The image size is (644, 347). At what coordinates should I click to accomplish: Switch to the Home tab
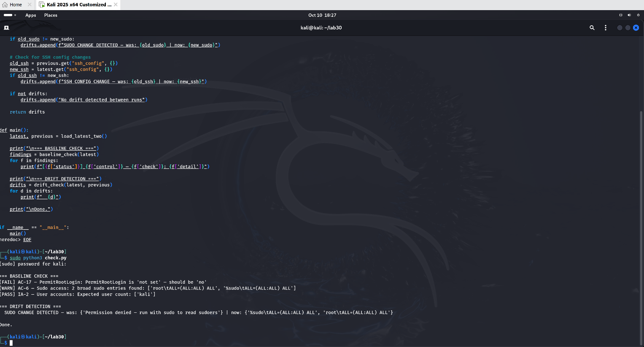point(16,5)
